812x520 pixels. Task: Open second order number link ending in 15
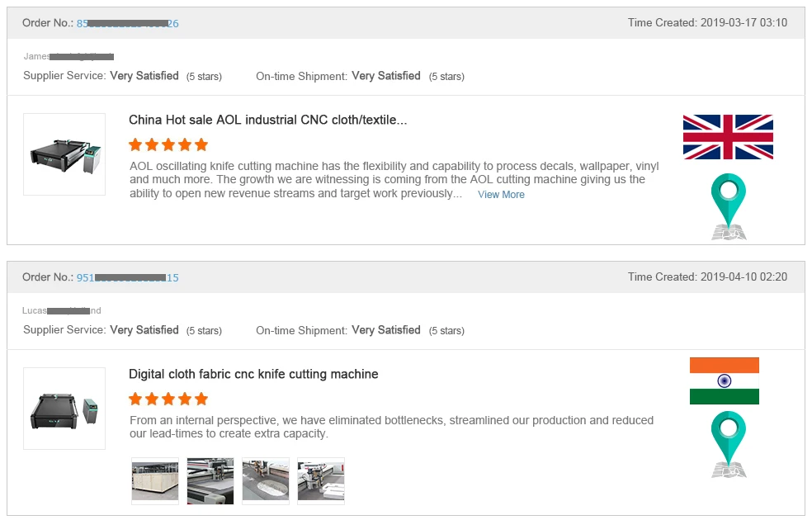[x=128, y=278]
